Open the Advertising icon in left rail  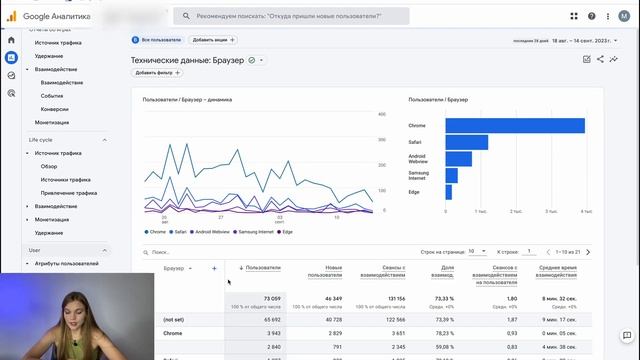(11, 93)
